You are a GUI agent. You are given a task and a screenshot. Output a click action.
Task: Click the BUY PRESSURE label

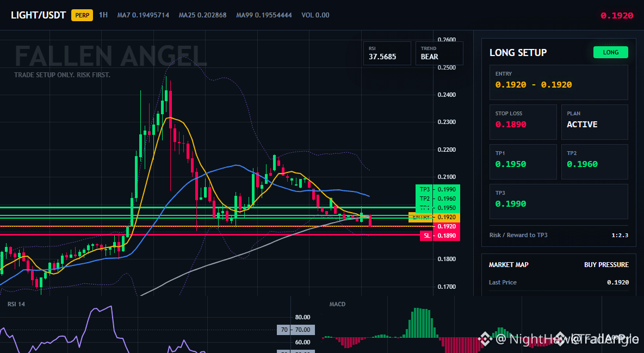[606, 265]
